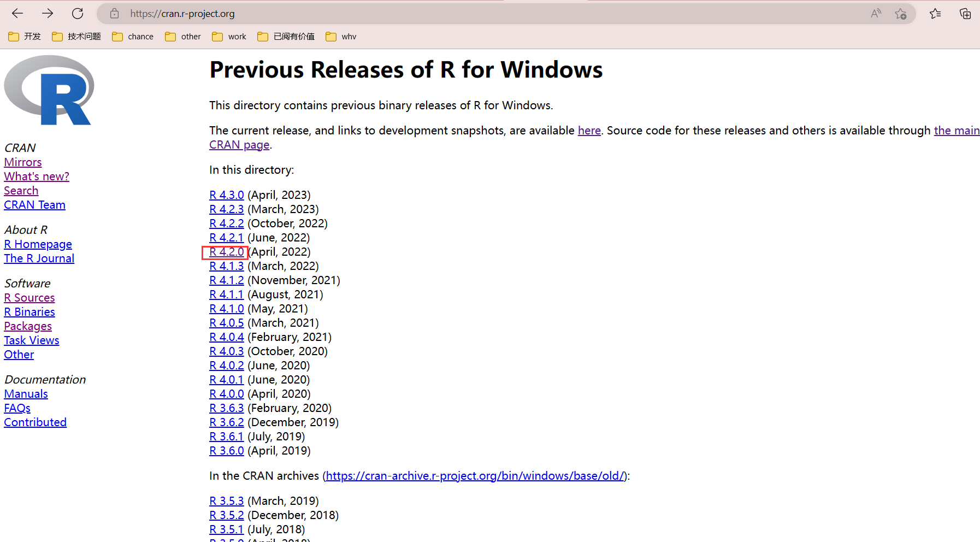Click the site lock icon in address bar
This screenshot has width=980, height=542.
click(x=114, y=14)
